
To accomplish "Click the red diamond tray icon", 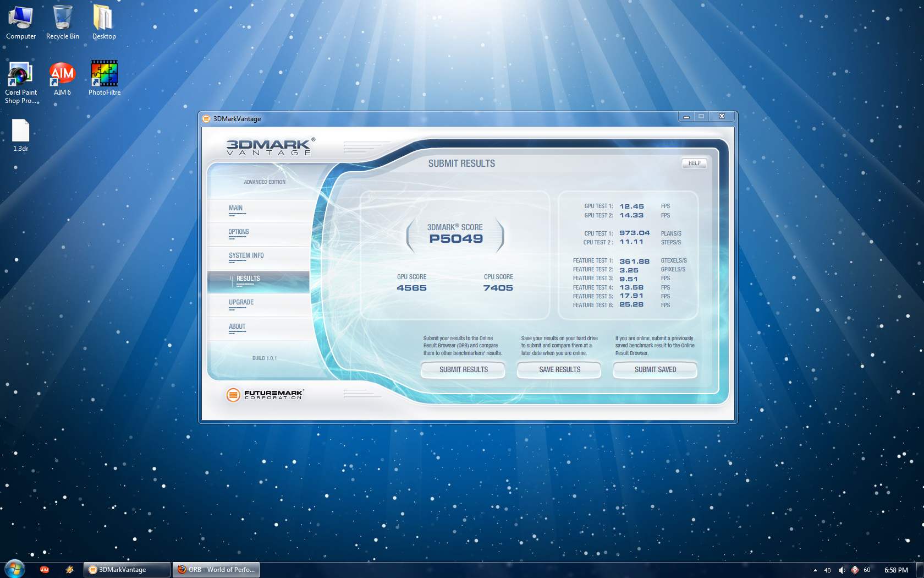I will point(855,570).
